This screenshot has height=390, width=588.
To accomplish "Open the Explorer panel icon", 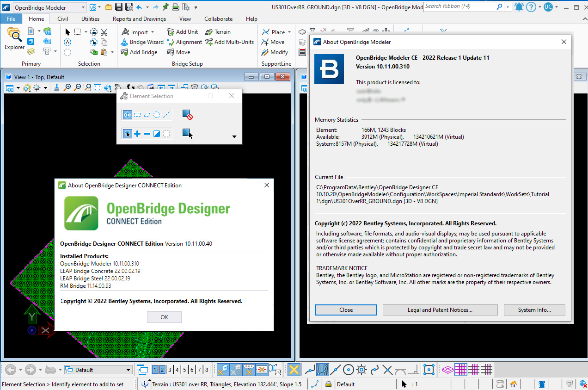I will click(x=14, y=38).
